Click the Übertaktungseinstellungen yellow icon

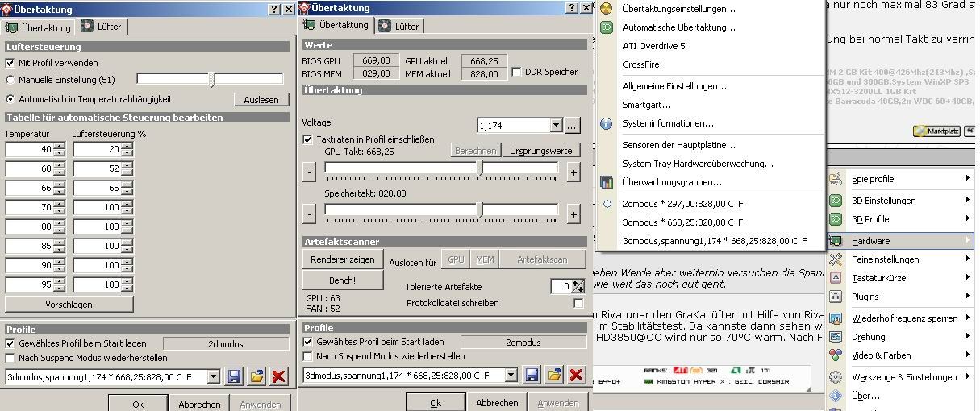[607, 9]
